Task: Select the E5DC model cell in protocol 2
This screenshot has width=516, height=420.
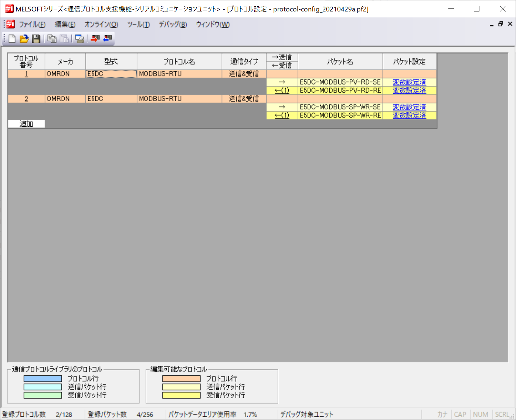Action: (x=111, y=99)
